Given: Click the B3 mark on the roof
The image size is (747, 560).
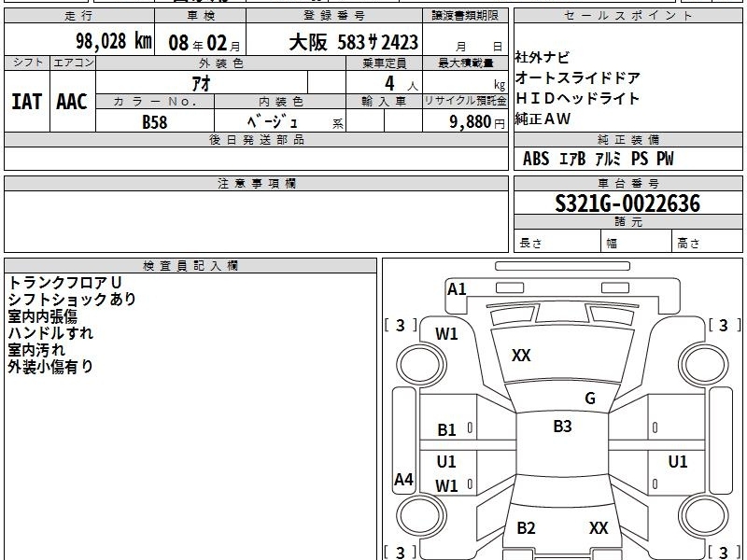Looking at the screenshot, I should point(562,427).
